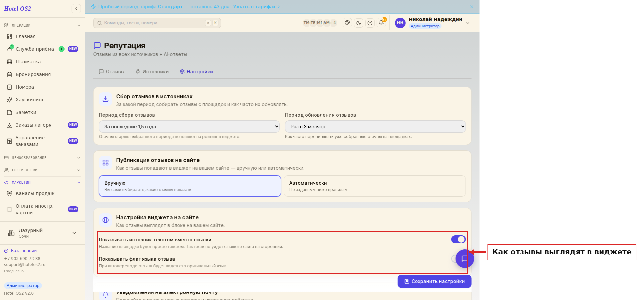Collapse the МАРКЕТИНГ sidebar group
The width and height of the screenshot is (644, 300).
coord(42,182)
